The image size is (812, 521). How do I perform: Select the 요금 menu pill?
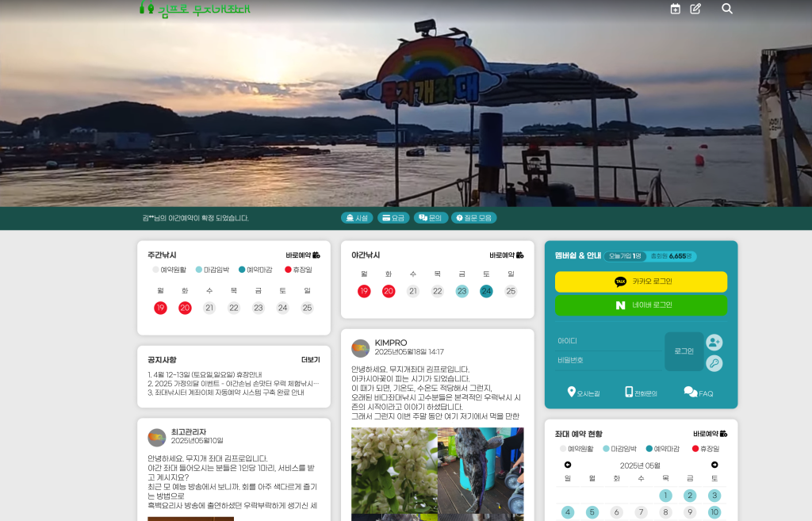[393, 218]
